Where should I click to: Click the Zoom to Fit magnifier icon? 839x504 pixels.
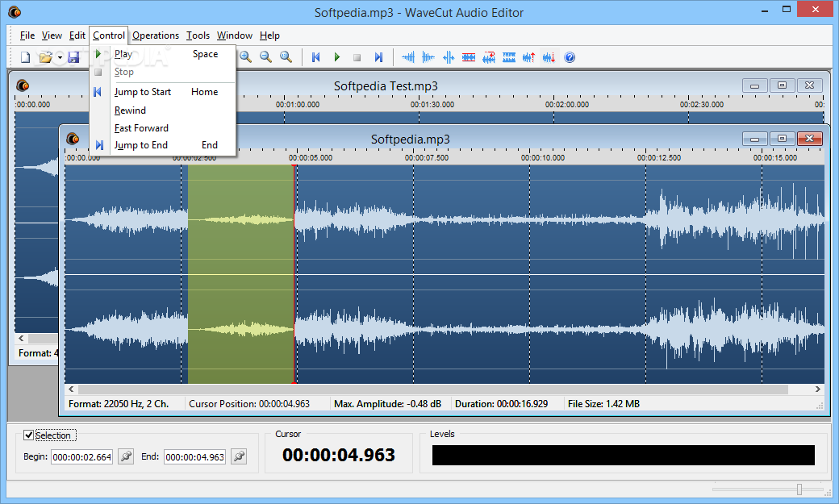coord(286,57)
